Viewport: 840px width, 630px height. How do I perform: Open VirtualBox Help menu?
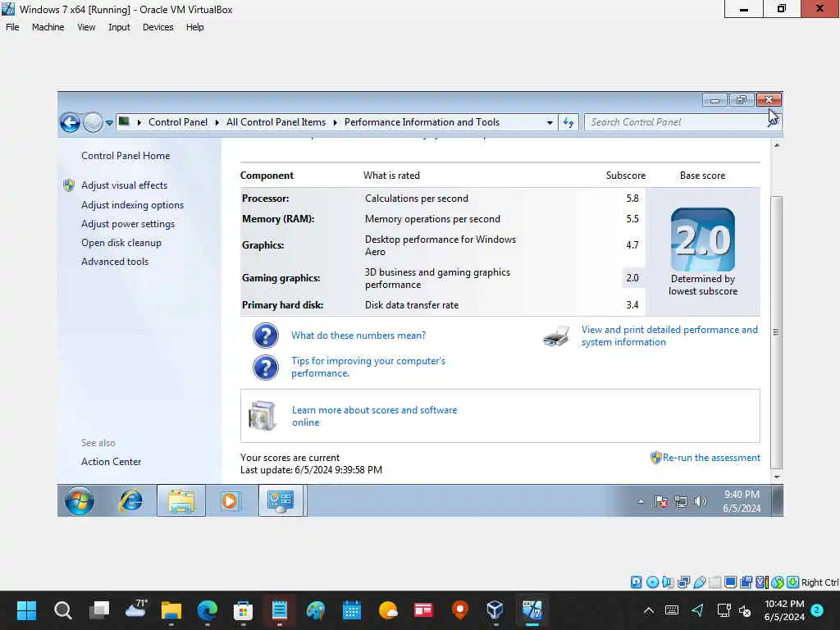[195, 27]
